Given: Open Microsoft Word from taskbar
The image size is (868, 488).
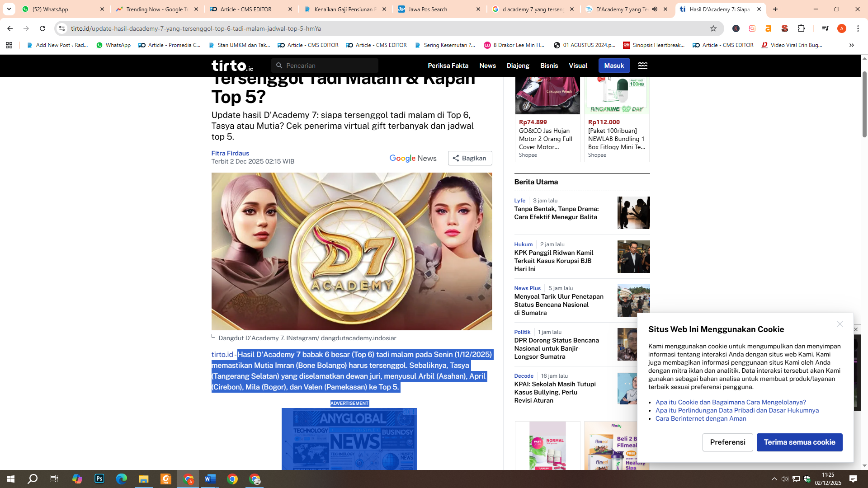Looking at the screenshot, I should [x=210, y=479].
